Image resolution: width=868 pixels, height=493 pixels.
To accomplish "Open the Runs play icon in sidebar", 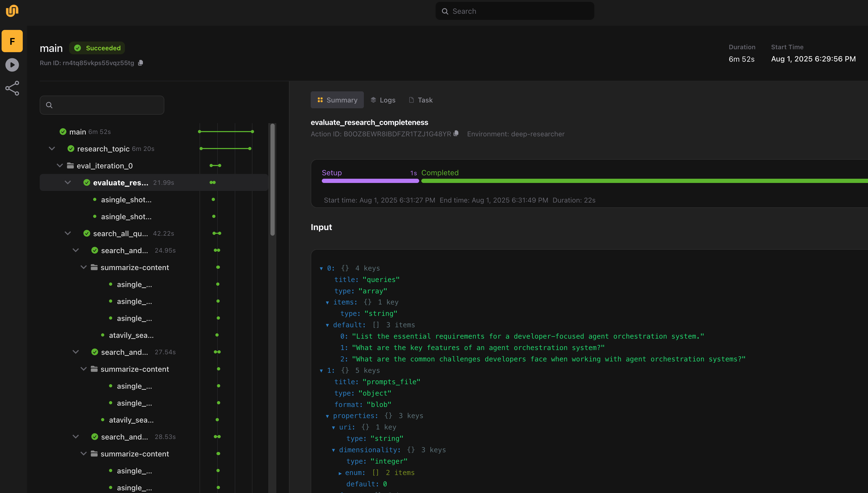I will (x=12, y=65).
